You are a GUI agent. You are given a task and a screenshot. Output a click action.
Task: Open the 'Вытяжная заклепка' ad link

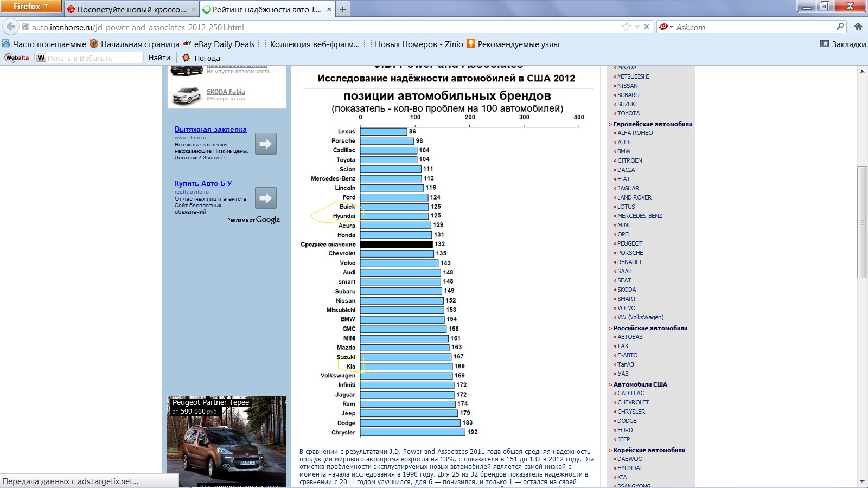(x=210, y=129)
